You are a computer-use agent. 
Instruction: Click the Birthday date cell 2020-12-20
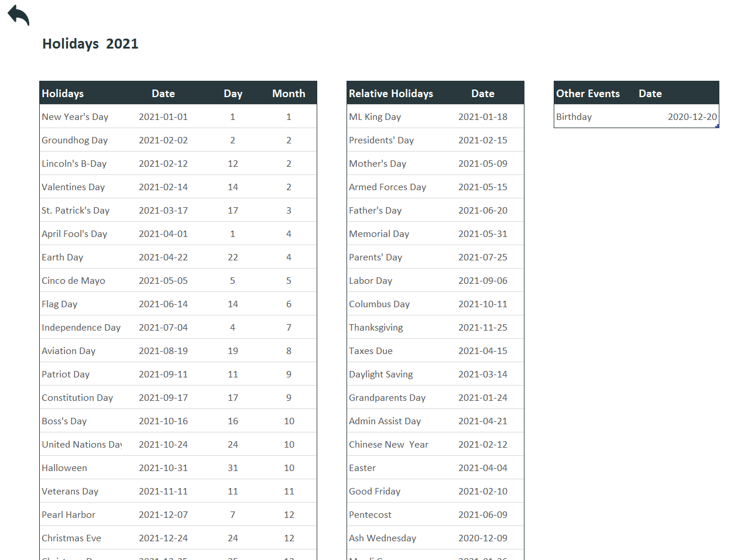pyautogui.click(x=691, y=117)
